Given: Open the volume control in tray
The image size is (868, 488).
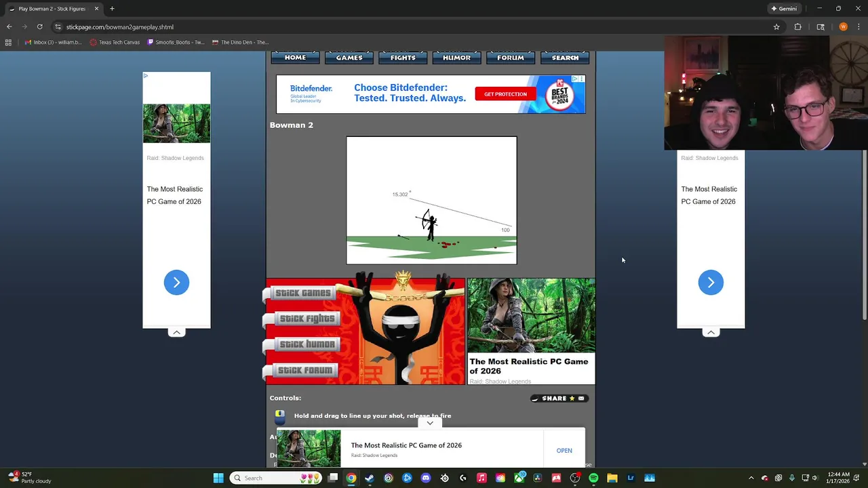Looking at the screenshot, I should (814, 478).
